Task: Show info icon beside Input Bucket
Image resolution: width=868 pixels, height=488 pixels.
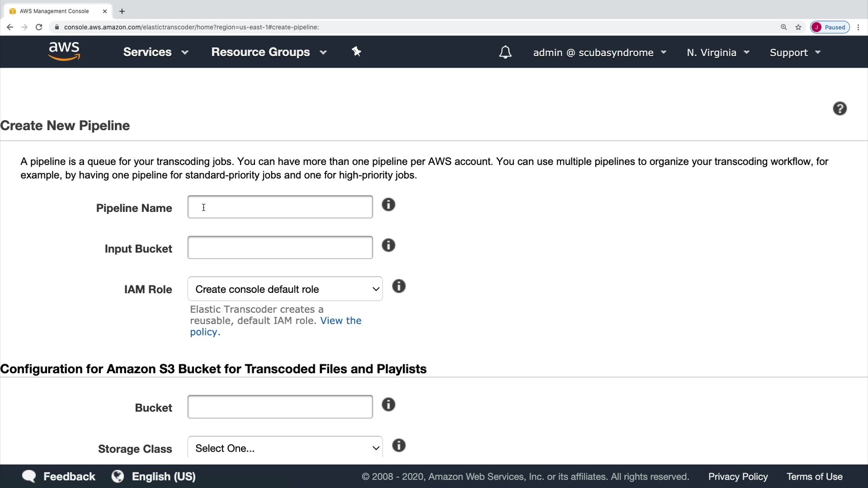Action: pos(388,245)
